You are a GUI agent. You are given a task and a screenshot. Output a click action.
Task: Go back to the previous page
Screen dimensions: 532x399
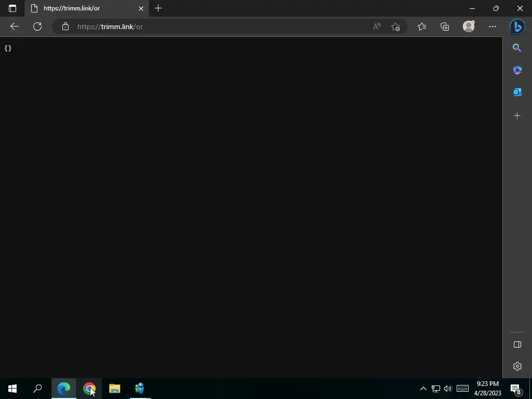coord(14,26)
